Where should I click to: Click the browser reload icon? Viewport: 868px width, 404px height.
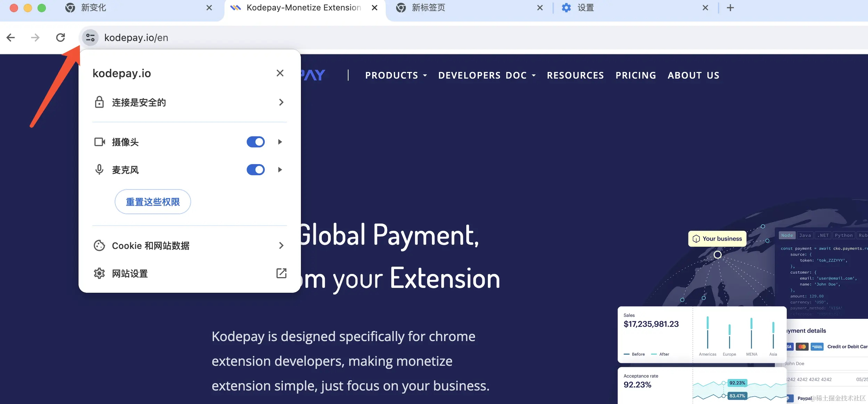pos(60,38)
